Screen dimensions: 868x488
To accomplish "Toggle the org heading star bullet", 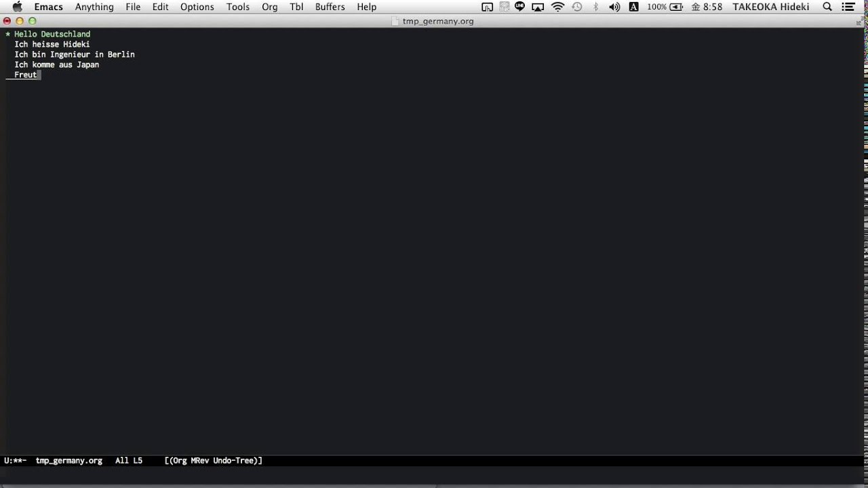I will click(x=7, y=34).
